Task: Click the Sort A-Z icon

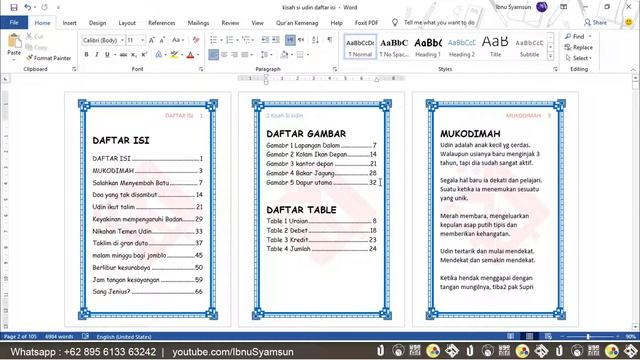Action: point(315,40)
